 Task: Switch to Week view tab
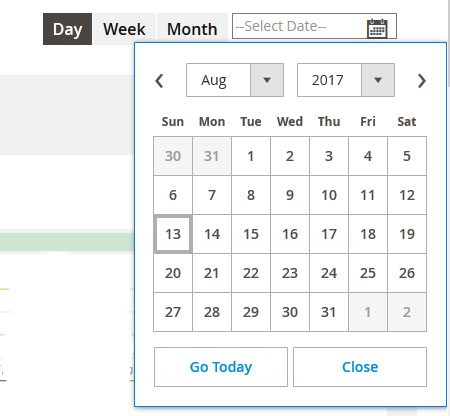point(124,29)
